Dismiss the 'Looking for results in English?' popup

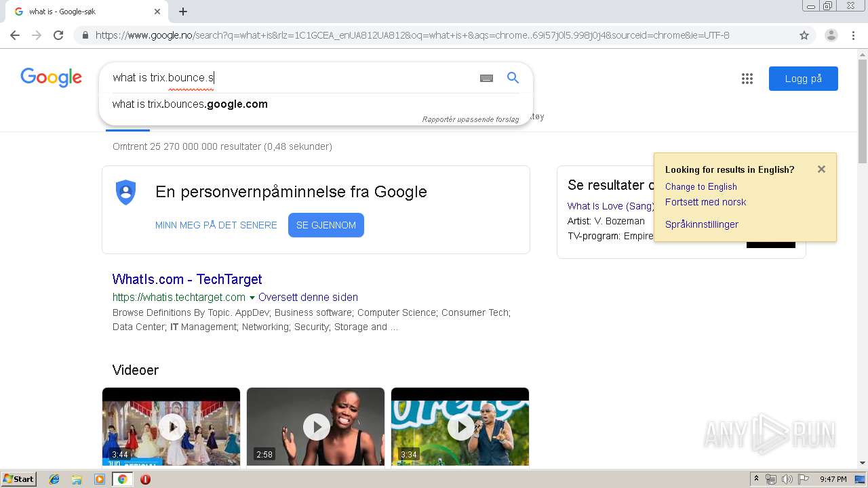[x=821, y=169]
